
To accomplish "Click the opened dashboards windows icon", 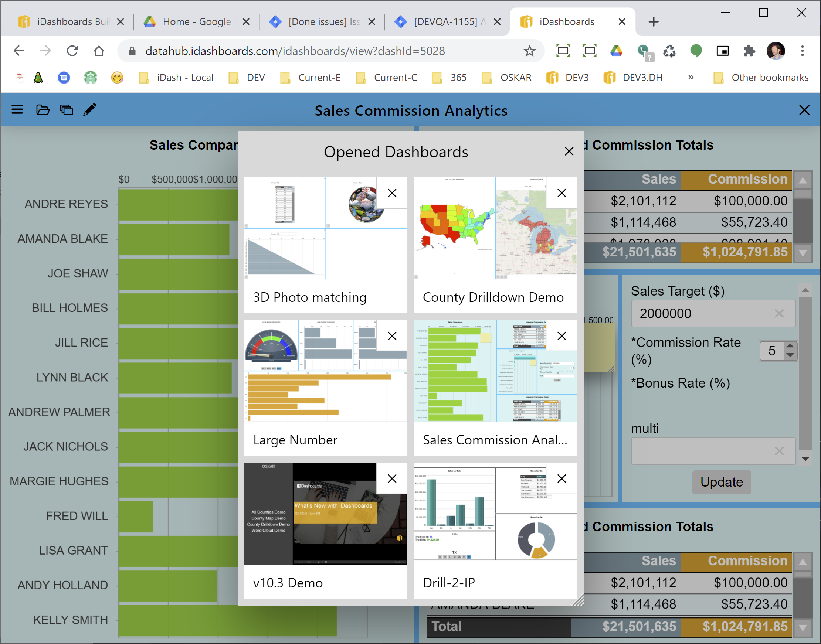I will coord(67,110).
